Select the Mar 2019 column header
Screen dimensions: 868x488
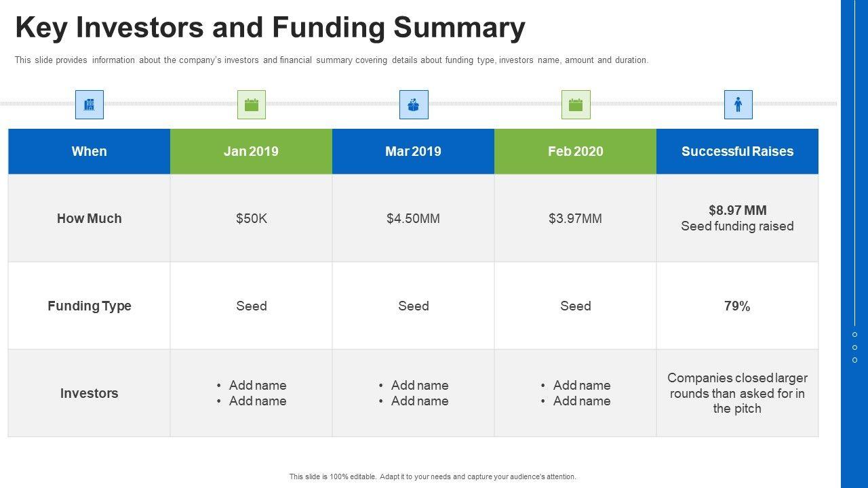(413, 151)
